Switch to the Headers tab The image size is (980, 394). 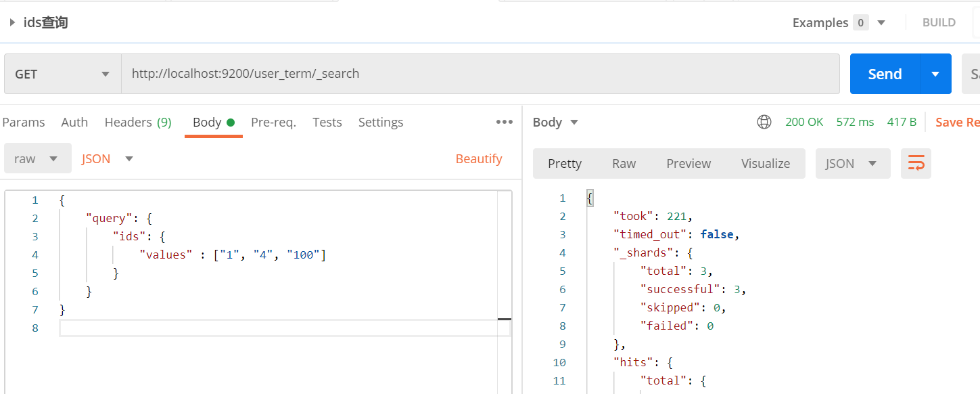(138, 123)
